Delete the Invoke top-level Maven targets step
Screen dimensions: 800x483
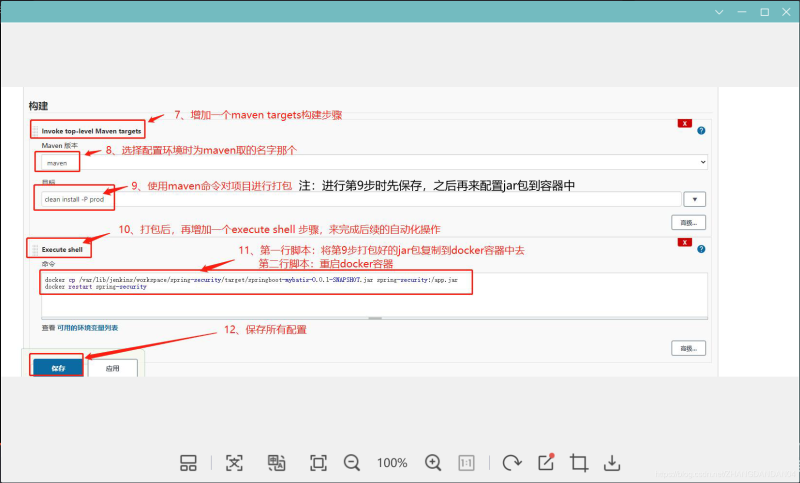click(x=685, y=123)
